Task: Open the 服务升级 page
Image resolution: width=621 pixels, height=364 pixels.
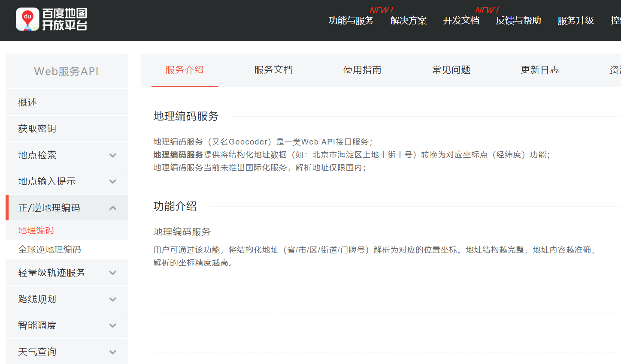Action: point(575,20)
